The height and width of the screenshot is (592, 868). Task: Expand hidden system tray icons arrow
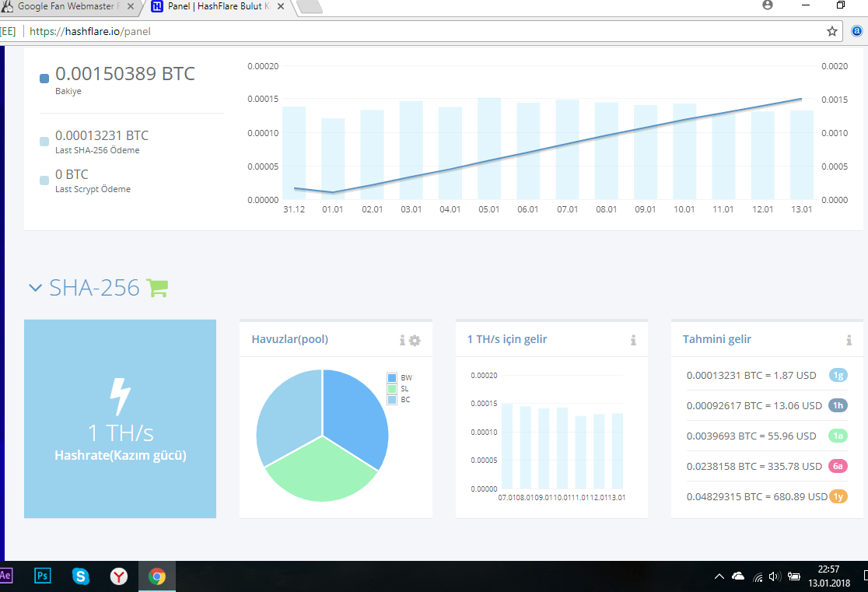(x=719, y=576)
